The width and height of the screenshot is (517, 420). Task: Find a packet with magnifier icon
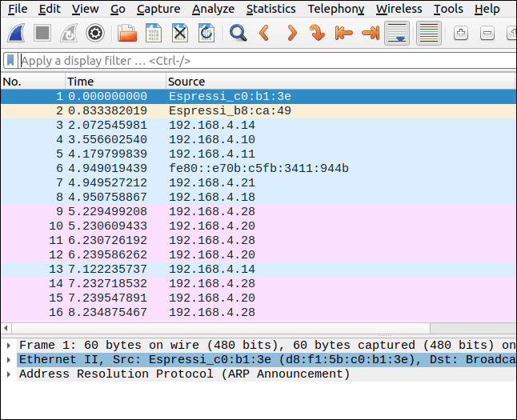click(238, 33)
